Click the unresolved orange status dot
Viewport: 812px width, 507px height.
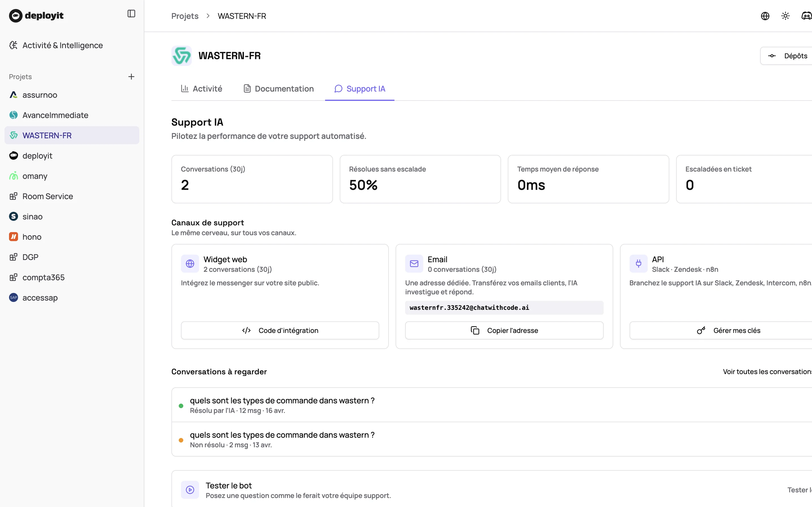[x=181, y=440]
